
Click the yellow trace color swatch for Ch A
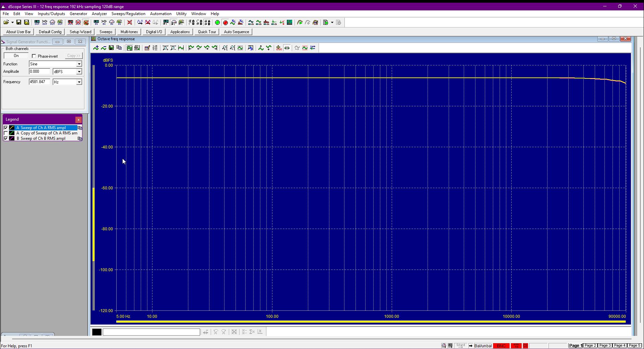12,128
